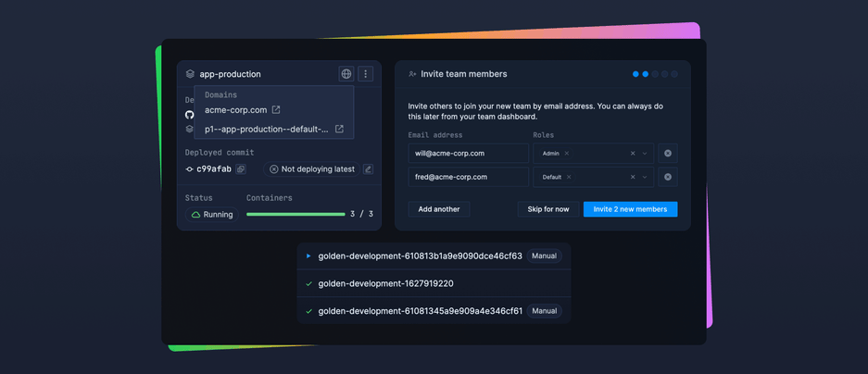868x374 pixels.
Task: Click Invite 2 new members
Action: 631,209
